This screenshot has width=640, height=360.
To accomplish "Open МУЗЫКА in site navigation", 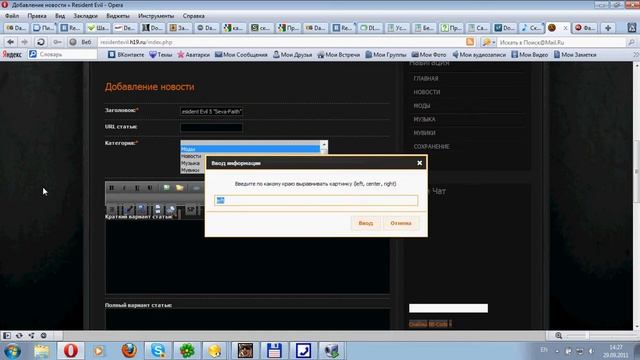I will click(x=424, y=119).
